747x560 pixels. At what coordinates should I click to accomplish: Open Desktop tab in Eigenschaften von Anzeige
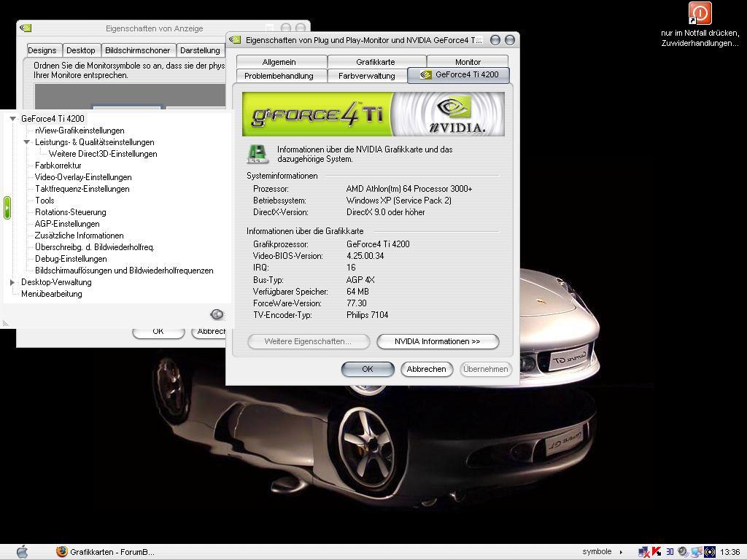click(80, 50)
